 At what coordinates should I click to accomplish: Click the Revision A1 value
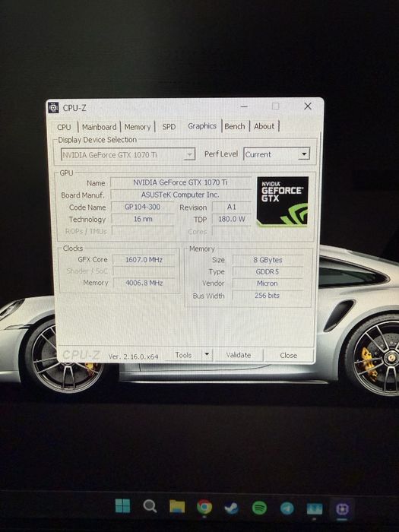point(231,207)
